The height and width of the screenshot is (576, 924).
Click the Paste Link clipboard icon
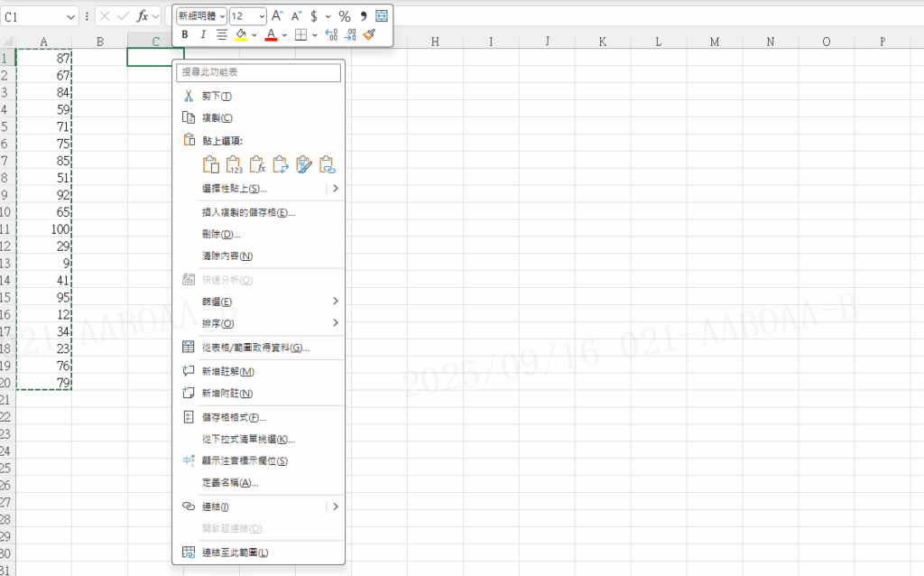coord(328,164)
